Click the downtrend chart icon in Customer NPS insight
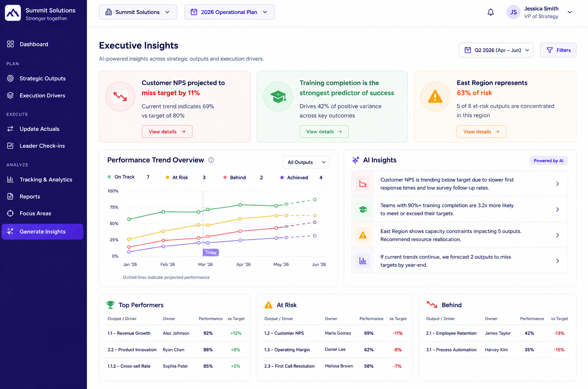This screenshot has width=588, height=389. pos(363,184)
